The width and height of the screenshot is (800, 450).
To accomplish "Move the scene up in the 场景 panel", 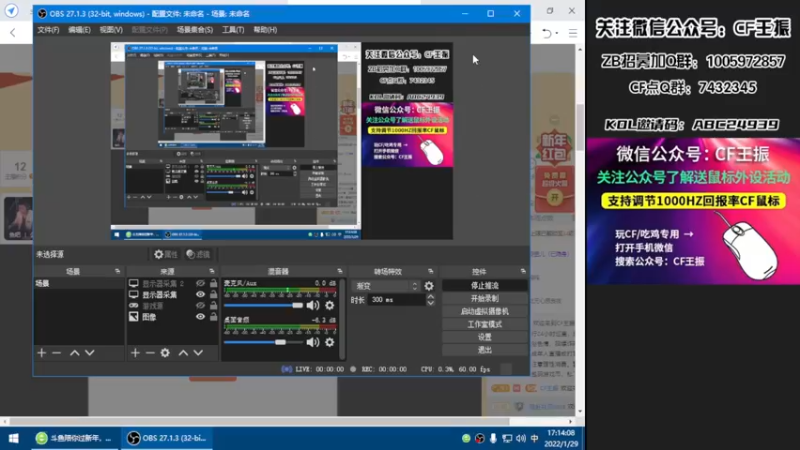I will (74, 353).
